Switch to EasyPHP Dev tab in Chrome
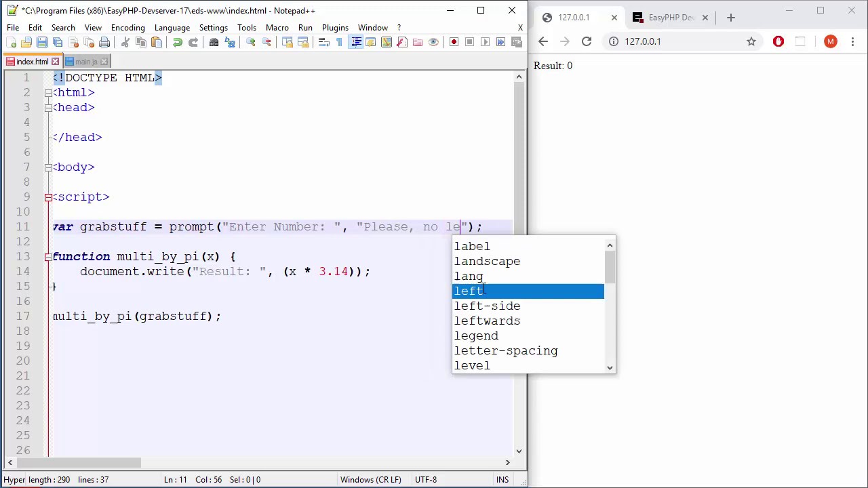The width and height of the screenshot is (868, 488). click(x=672, y=18)
